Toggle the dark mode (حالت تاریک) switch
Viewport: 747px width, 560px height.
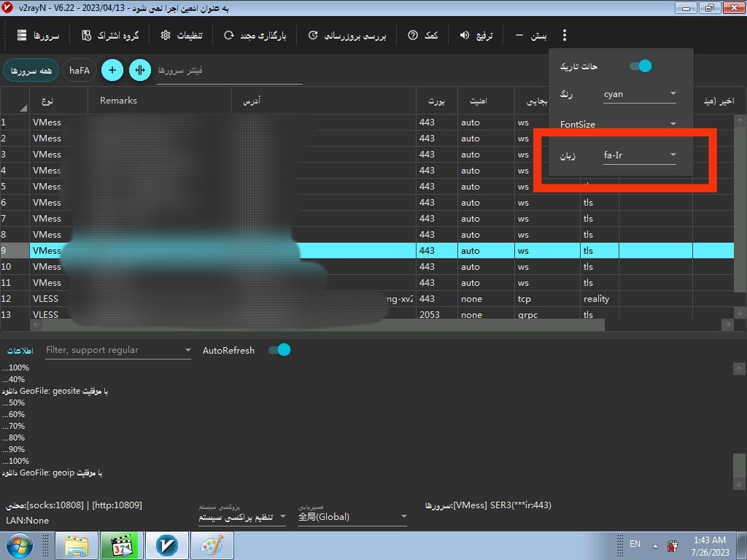point(640,66)
